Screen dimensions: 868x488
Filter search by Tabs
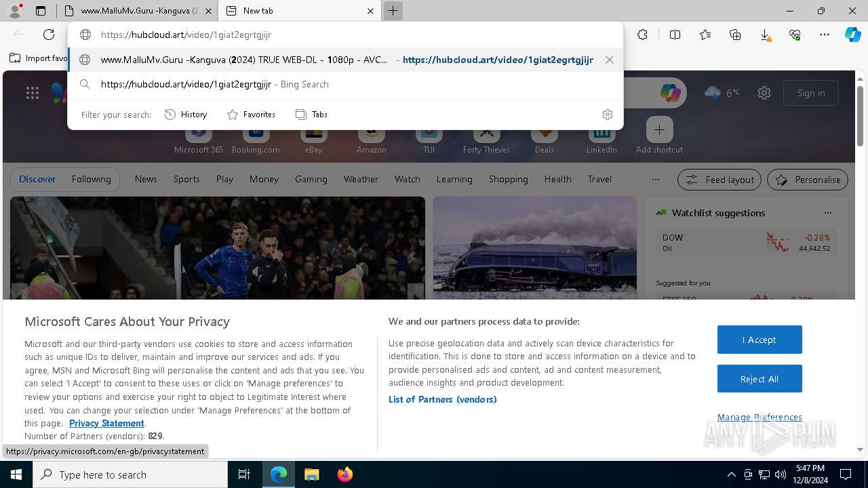point(312,115)
